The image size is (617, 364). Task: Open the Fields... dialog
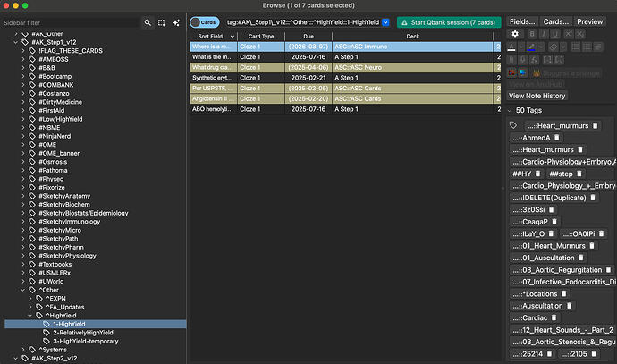click(522, 21)
